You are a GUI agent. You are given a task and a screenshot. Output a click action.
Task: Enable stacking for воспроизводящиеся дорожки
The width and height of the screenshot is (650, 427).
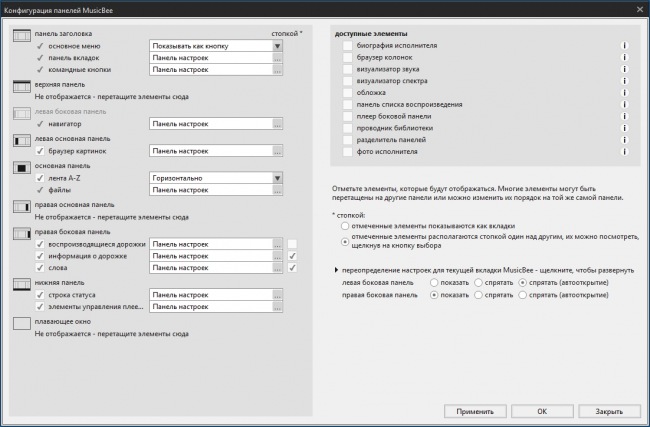(x=292, y=244)
